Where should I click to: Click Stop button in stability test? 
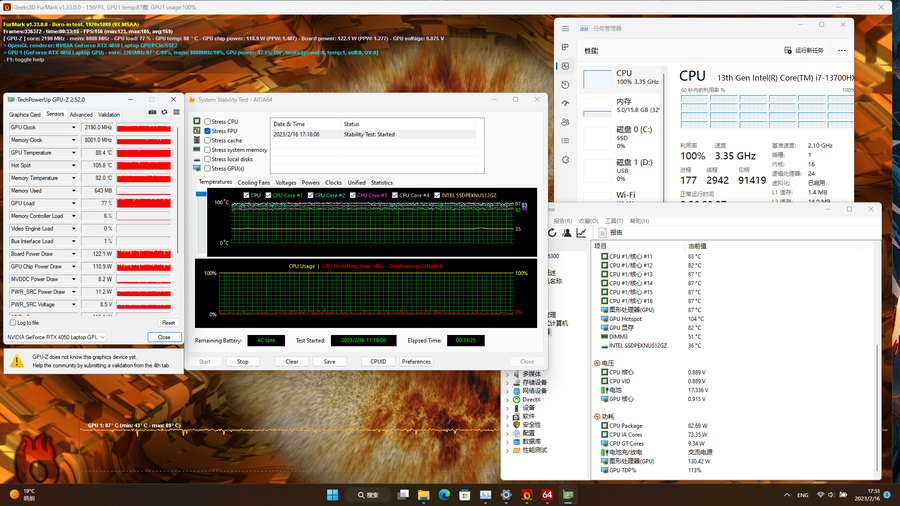pyautogui.click(x=243, y=361)
